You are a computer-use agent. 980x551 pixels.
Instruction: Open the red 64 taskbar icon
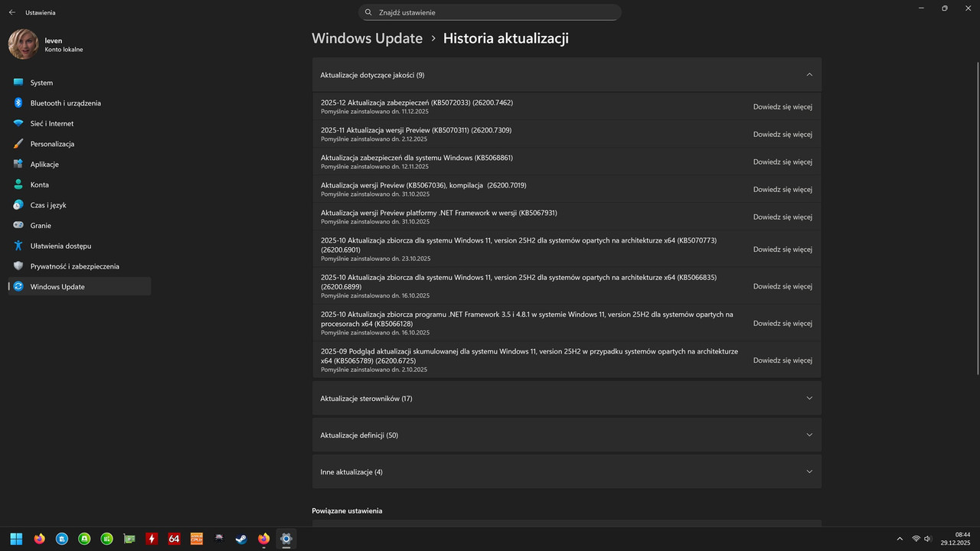click(174, 539)
